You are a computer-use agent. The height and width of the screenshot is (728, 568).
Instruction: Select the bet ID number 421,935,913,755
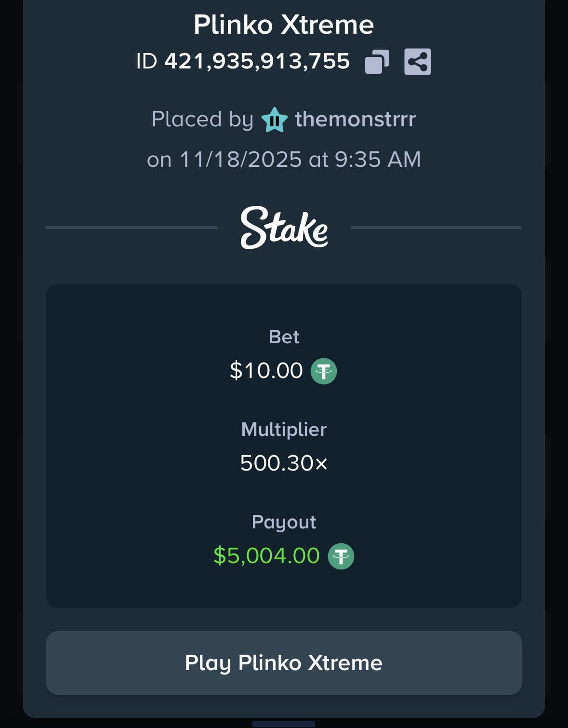point(257,61)
